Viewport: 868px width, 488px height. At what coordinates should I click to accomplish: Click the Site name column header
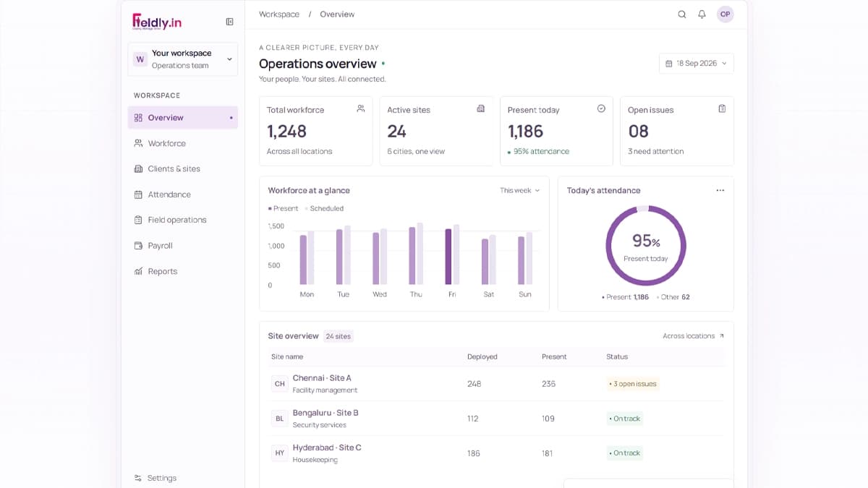[x=287, y=356]
